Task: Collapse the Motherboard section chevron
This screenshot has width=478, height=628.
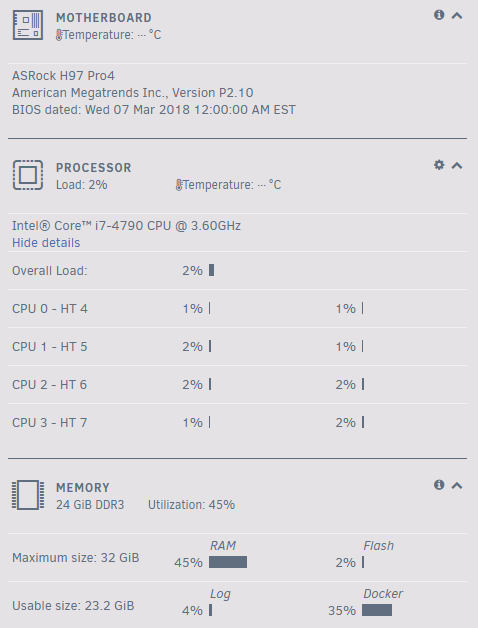Action: (457, 16)
